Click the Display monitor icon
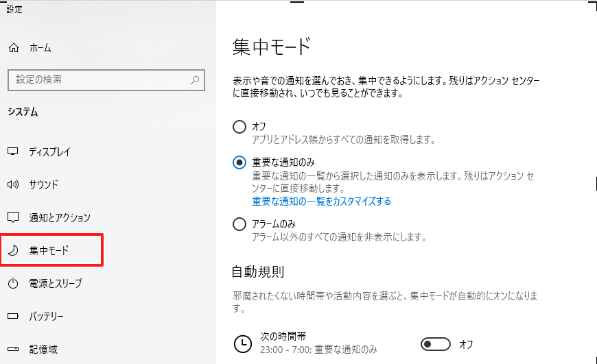The width and height of the screenshot is (597, 364). 13,151
